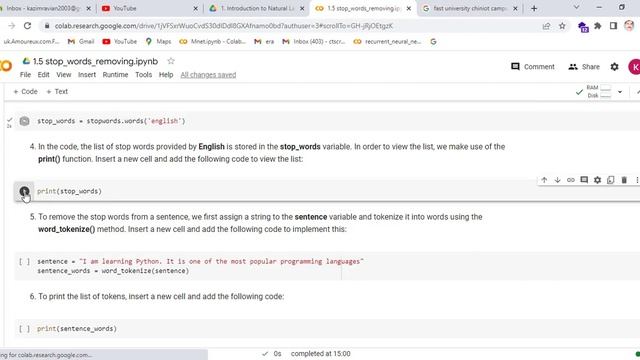The height and width of the screenshot is (360, 640).
Task: Go forward in browser history
Action: tap(11, 26)
